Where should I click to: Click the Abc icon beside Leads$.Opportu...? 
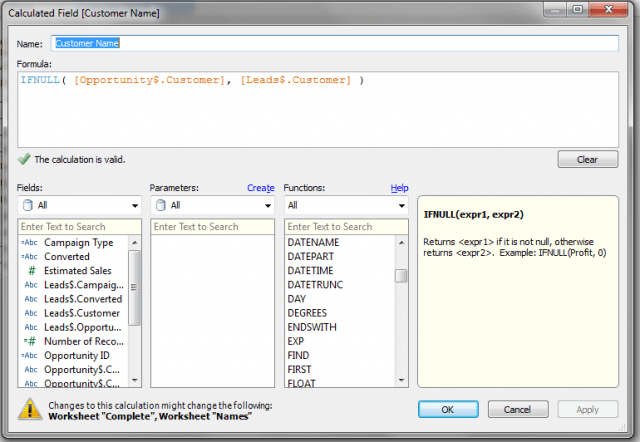point(31,327)
